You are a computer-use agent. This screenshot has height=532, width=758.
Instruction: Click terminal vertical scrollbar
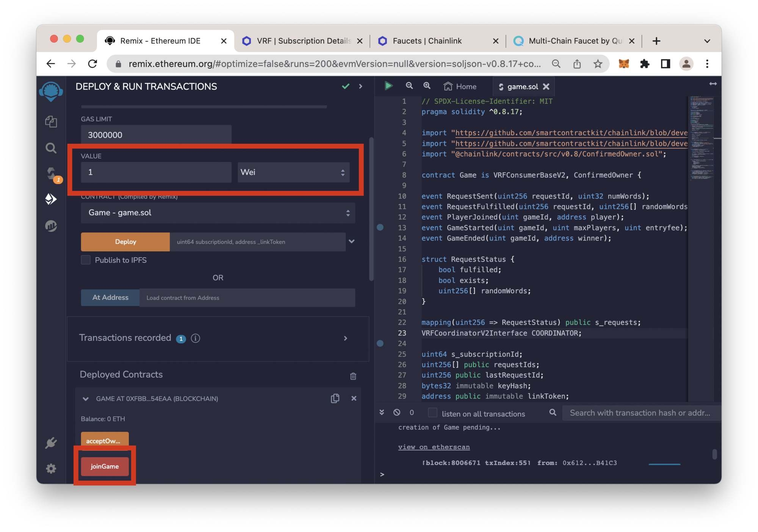click(x=714, y=454)
